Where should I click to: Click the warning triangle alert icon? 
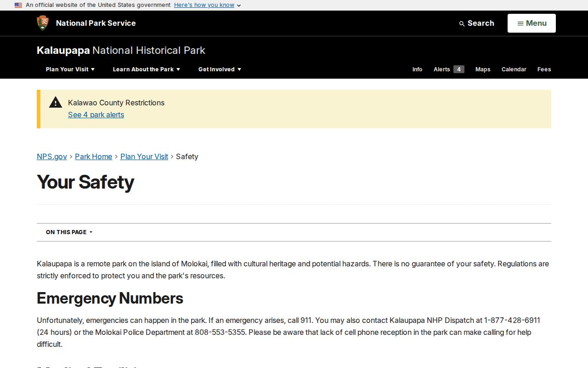56,103
